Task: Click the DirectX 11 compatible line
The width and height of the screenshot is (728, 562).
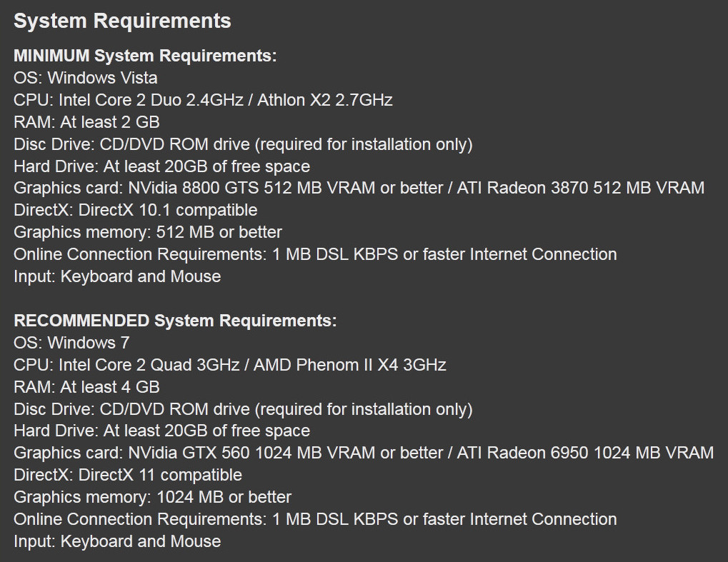Action: tap(128, 475)
